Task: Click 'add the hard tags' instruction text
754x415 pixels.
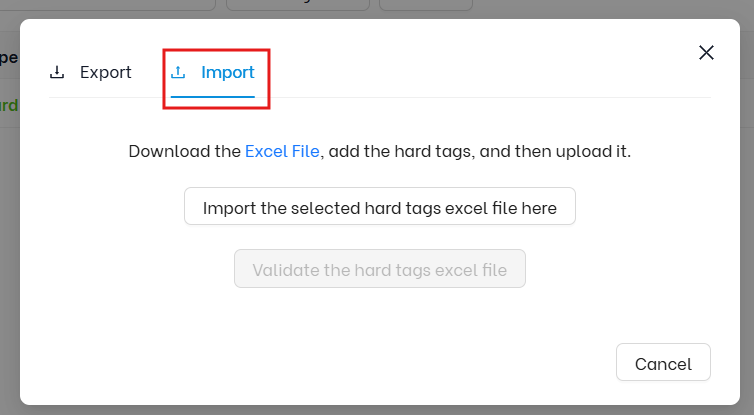Action: tap(400, 151)
